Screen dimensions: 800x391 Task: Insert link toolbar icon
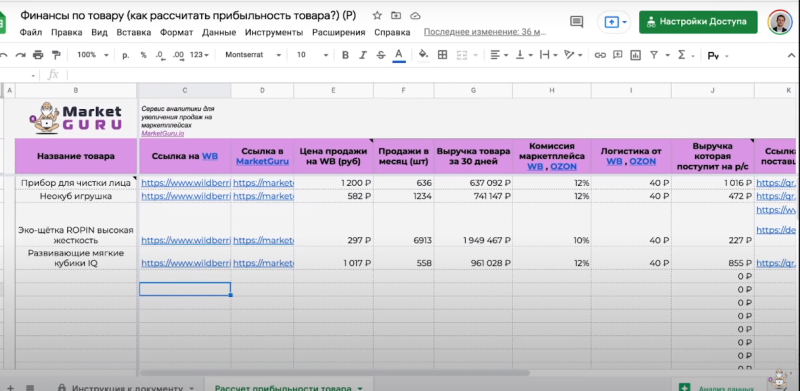click(600, 55)
